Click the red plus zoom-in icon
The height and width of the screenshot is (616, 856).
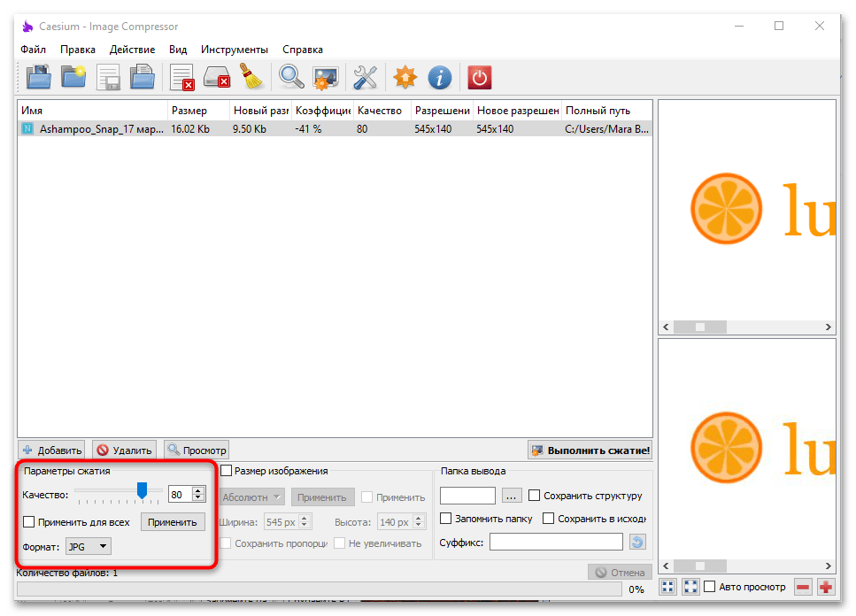826,587
